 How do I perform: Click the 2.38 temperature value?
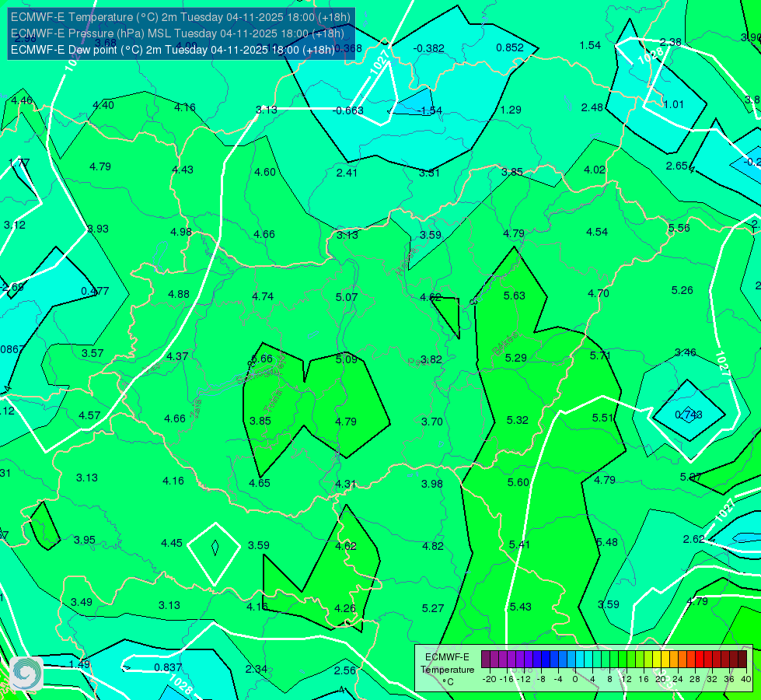point(671,42)
